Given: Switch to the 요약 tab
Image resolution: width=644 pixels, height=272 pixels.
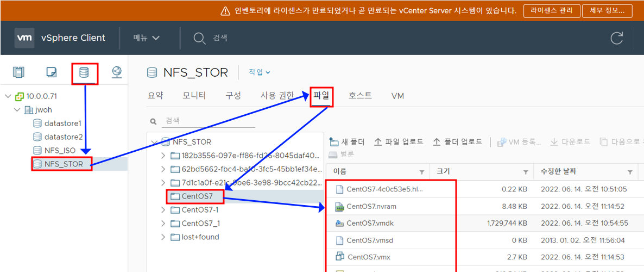Looking at the screenshot, I should pyautogui.click(x=155, y=96).
